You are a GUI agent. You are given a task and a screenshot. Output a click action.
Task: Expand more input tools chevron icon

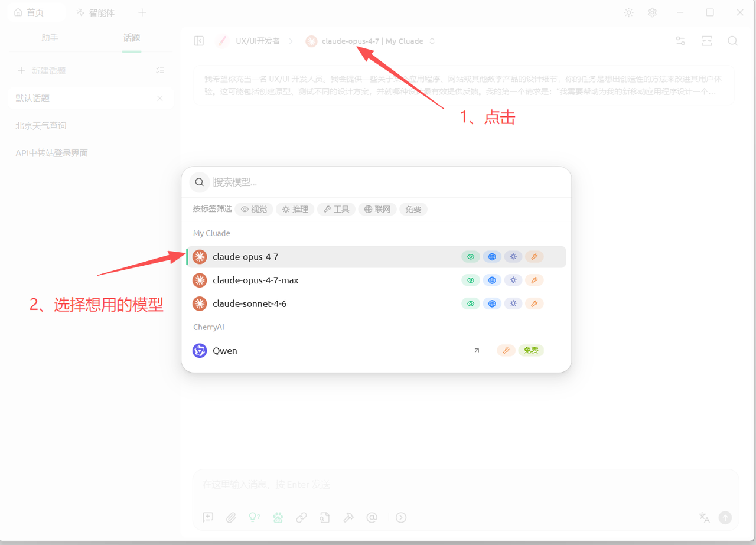[x=401, y=517]
